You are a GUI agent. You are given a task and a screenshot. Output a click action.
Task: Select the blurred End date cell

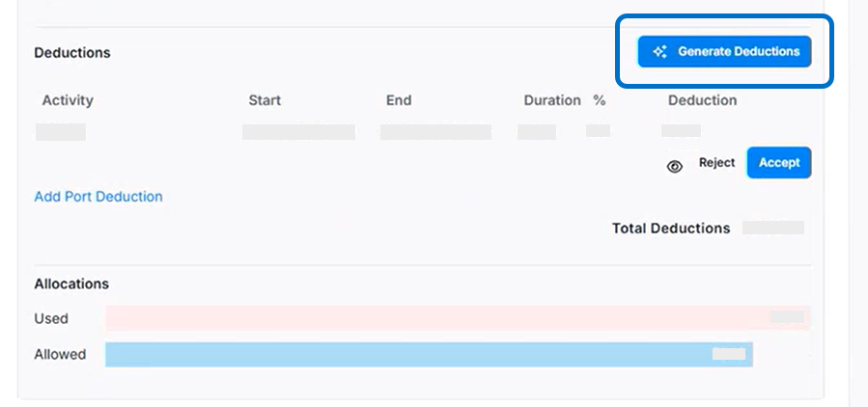(435, 132)
